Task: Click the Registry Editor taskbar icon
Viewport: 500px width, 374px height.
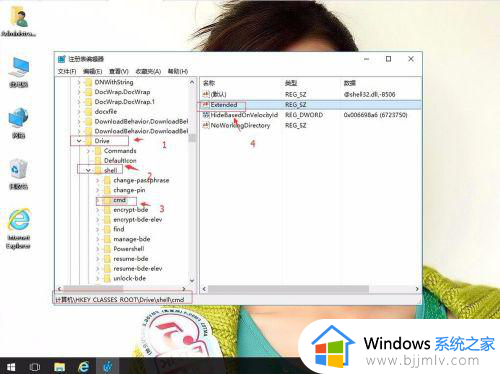Action: (x=107, y=367)
